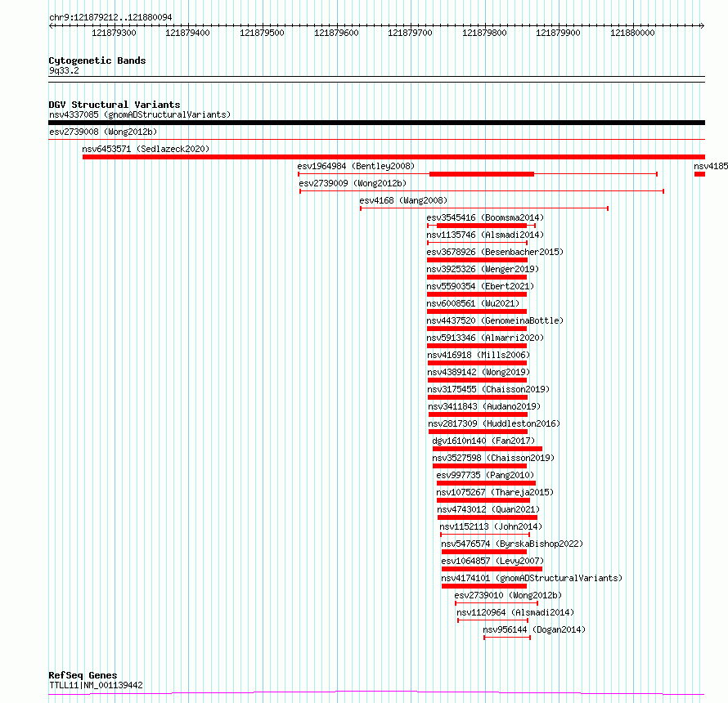728x703 pixels.
Task: Select dgv1610n140 (Fan2017) variant
Action: [483, 441]
